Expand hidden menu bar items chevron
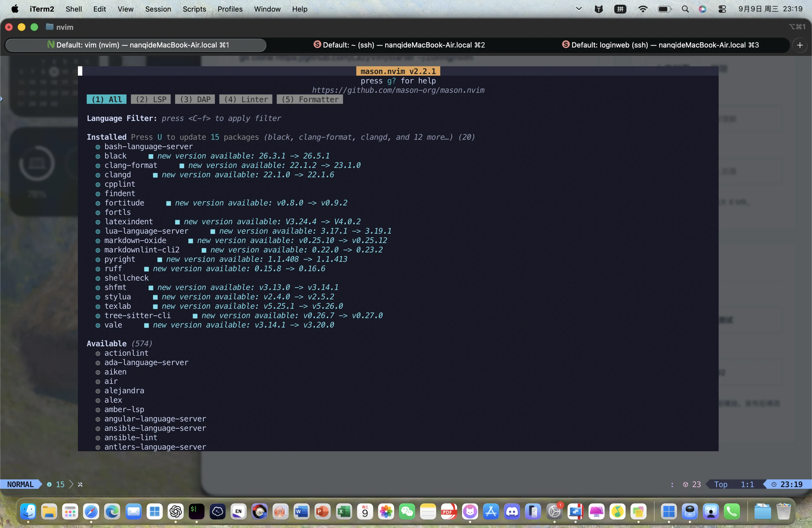Screen dimensions: 812x528 pyautogui.click(x=579, y=9)
